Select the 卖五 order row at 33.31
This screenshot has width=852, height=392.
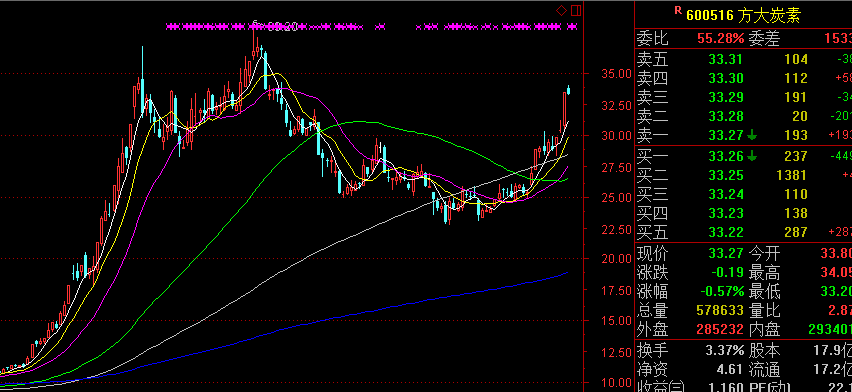point(744,59)
